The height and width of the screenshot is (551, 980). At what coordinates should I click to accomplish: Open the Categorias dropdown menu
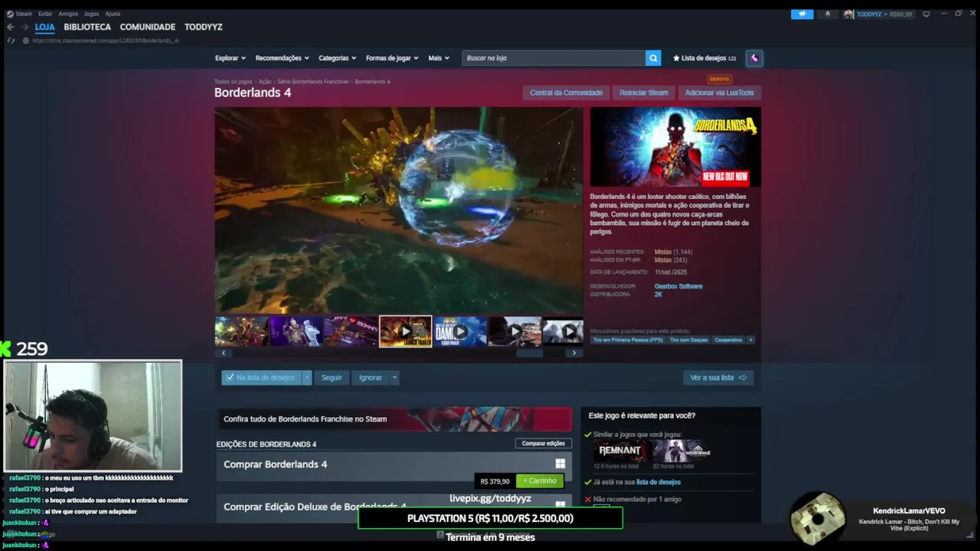coord(338,58)
